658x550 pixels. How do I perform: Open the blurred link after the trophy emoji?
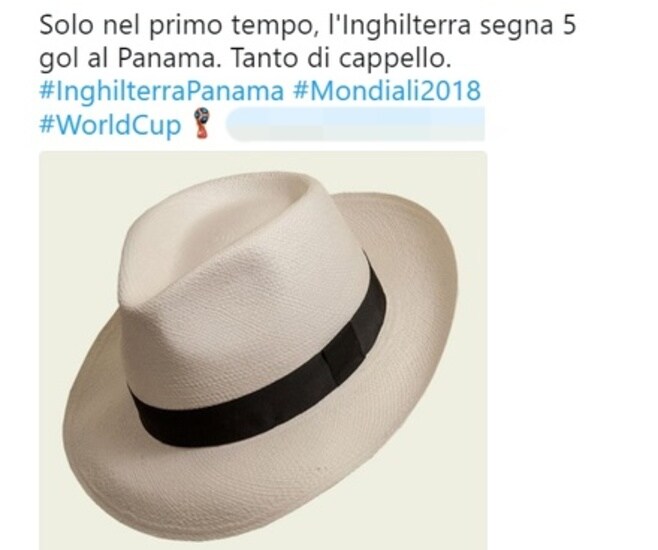pos(355,124)
